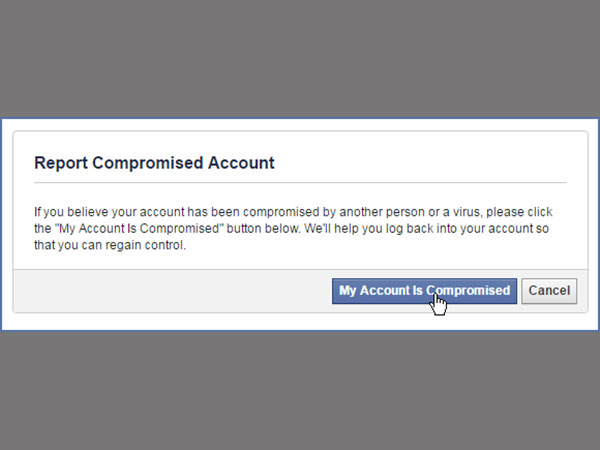Click the divider line below the heading
Image resolution: width=600 pixels, height=450 pixels.
(x=300, y=183)
